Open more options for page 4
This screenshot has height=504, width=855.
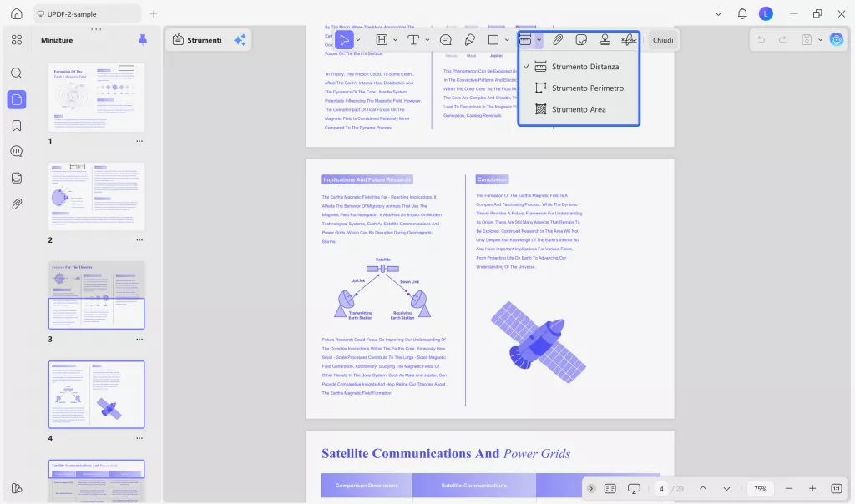(139, 438)
